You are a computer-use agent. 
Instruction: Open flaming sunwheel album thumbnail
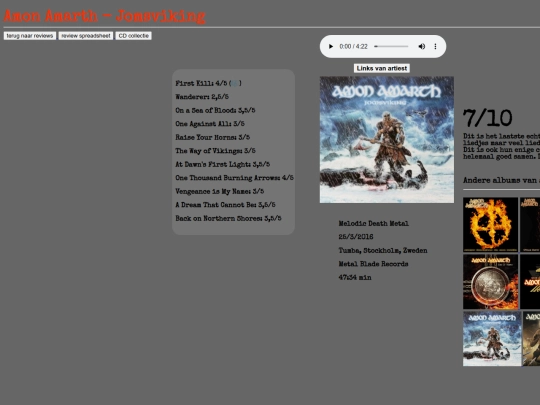click(x=490, y=225)
